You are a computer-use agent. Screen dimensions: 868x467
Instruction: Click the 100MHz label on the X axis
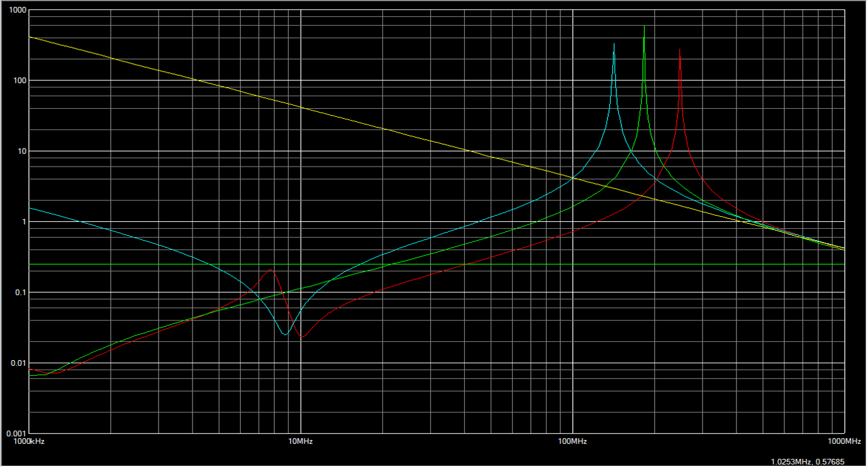coord(572,441)
